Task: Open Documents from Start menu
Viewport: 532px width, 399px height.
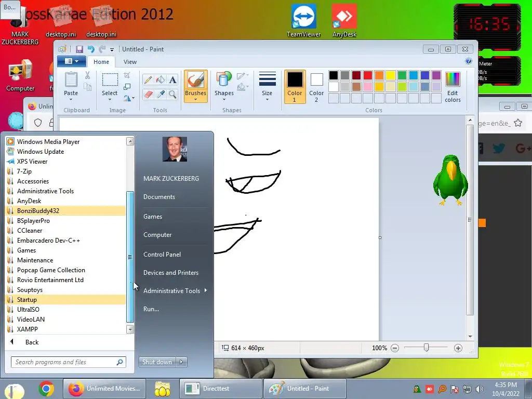Action: [159, 197]
